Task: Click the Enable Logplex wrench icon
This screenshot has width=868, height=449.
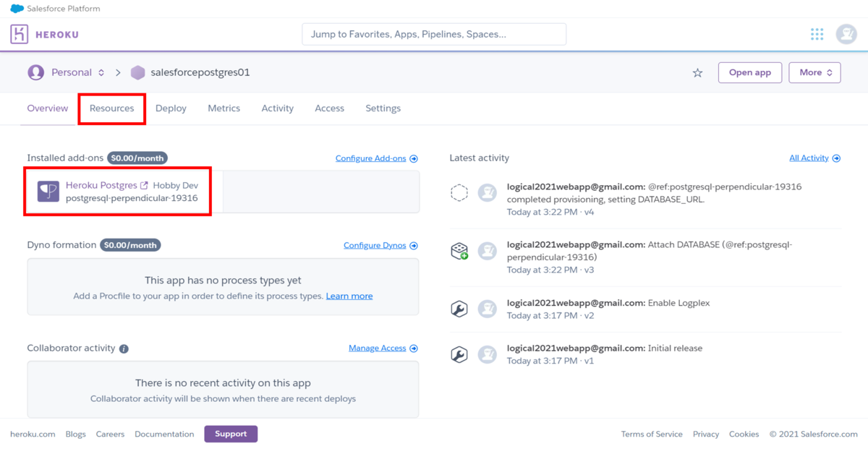Action: 459,309
